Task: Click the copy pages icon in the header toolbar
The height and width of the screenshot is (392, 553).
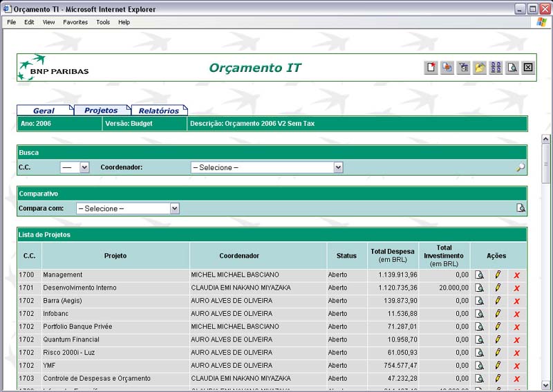Action: [447, 67]
